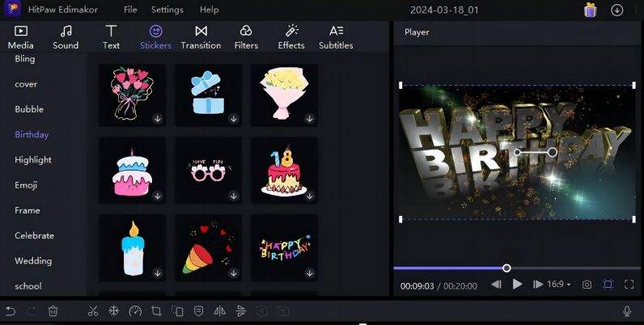644x325 pixels.
Task: Click the flip mirror triangles icon
Action: pos(220,311)
